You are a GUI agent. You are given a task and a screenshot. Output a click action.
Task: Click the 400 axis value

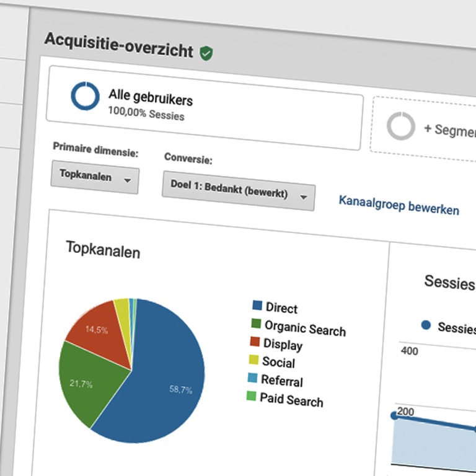pyautogui.click(x=409, y=351)
